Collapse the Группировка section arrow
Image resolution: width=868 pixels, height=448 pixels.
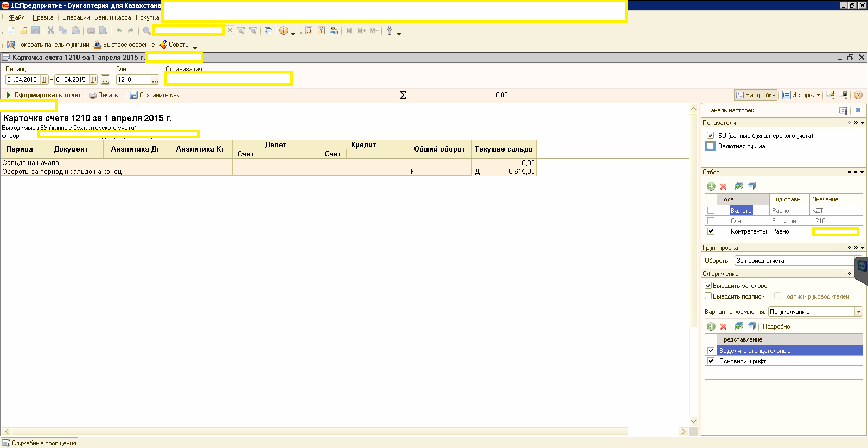tap(863, 248)
